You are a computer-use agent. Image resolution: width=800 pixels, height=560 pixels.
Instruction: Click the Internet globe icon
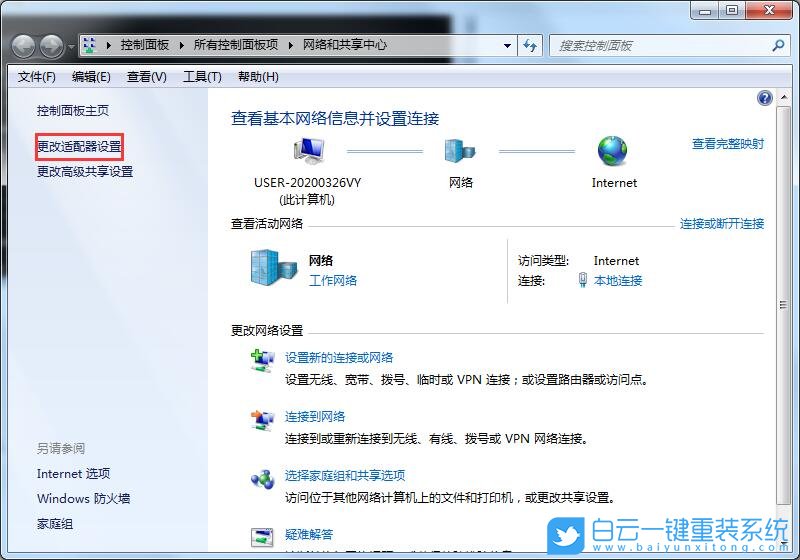[x=612, y=151]
